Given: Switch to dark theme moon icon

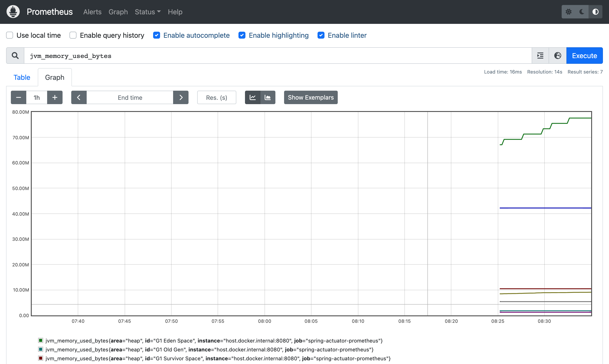Looking at the screenshot, I should tap(582, 11).
